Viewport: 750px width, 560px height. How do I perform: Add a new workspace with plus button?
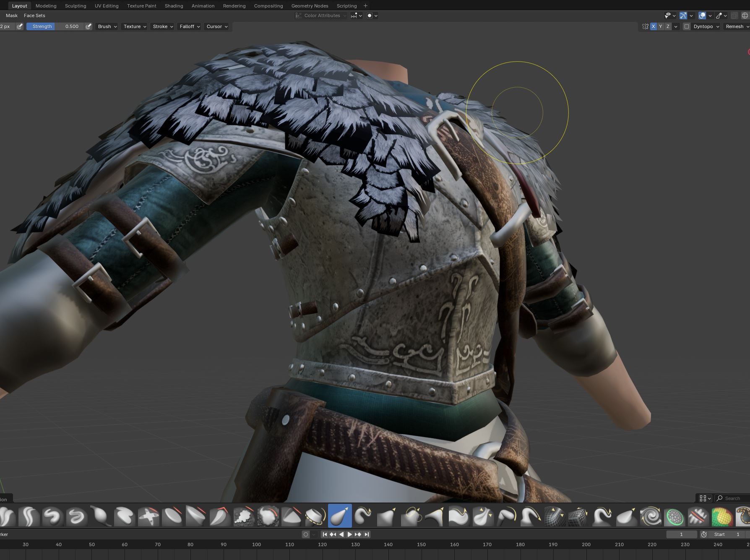coord(365,6)
